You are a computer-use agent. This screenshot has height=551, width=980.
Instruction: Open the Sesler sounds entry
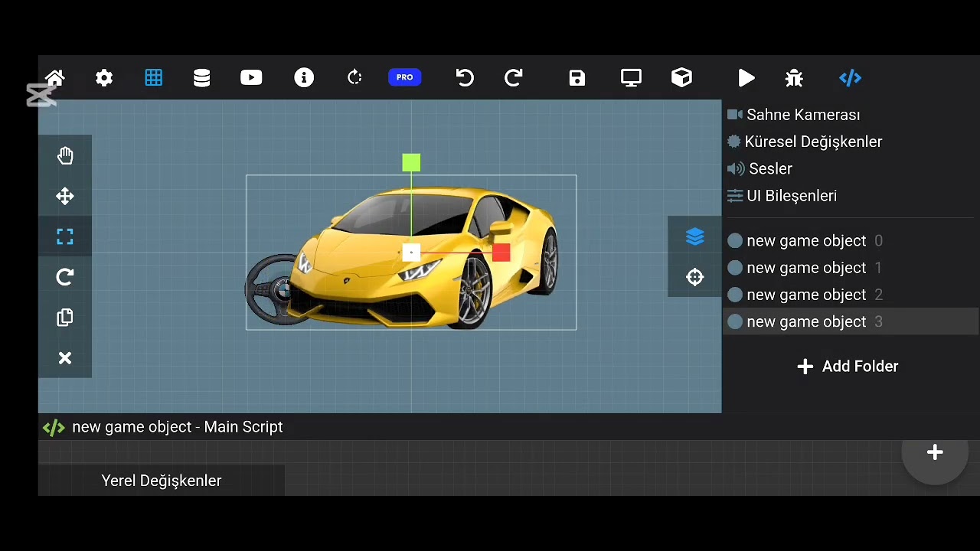click(759, 168)
